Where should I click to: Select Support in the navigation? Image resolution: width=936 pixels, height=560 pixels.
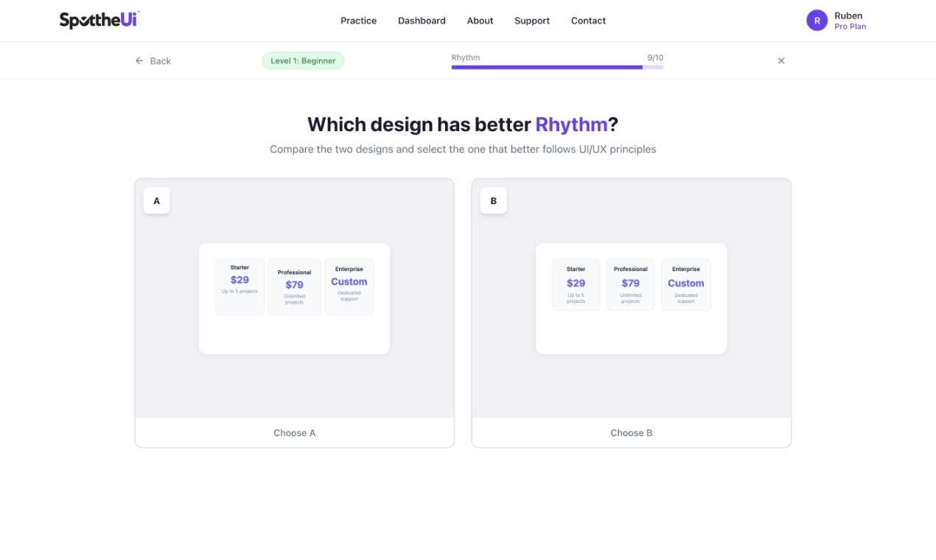click(532, 21)
